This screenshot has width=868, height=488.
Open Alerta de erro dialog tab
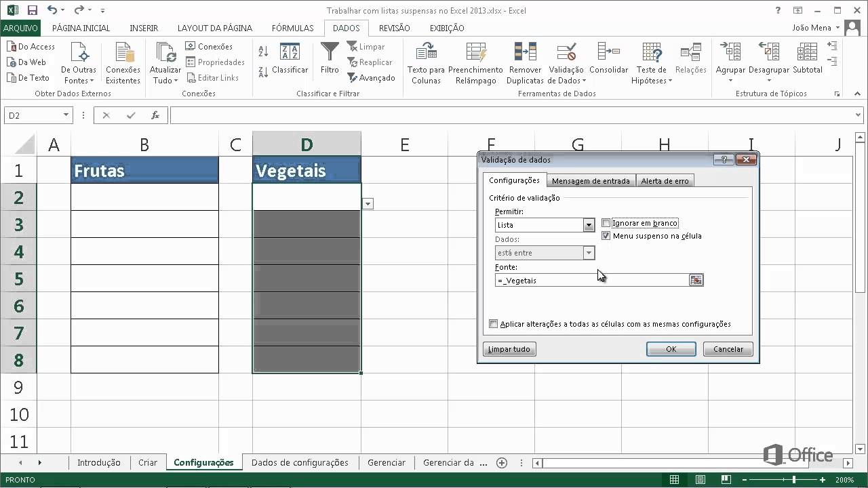point(665,181)
